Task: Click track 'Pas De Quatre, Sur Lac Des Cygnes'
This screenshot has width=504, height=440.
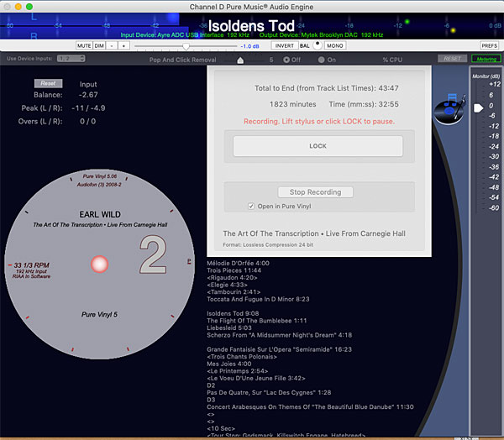Action: (x=269, y=392)
